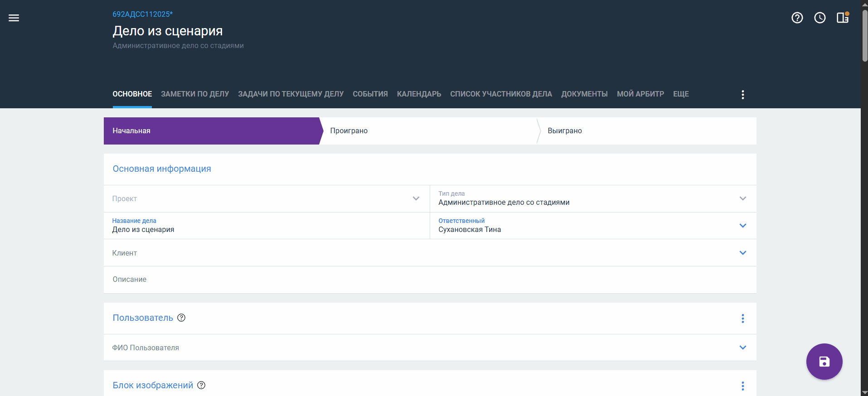Click help icon next to Блок изображений
Image resolution: width=868 pixels, height=396 pixels.
(201, 385)
